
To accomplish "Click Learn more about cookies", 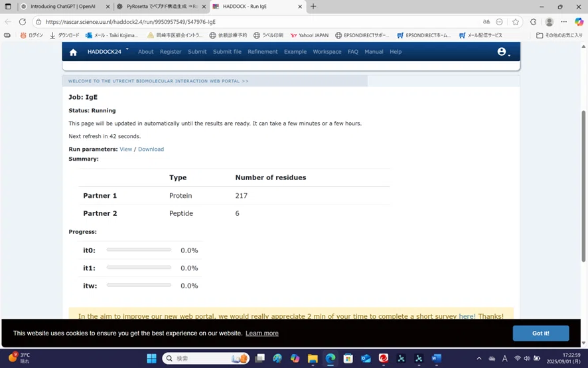I will pos(261,333).
